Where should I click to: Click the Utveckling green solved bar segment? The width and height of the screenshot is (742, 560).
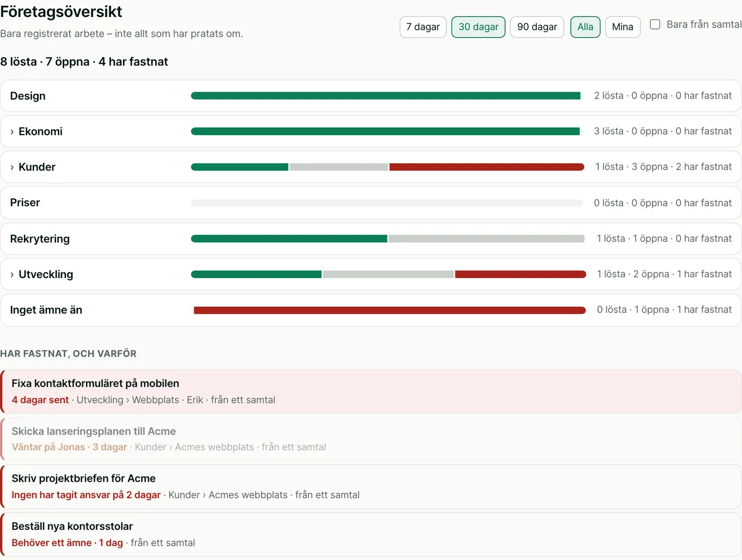point(256,274)
